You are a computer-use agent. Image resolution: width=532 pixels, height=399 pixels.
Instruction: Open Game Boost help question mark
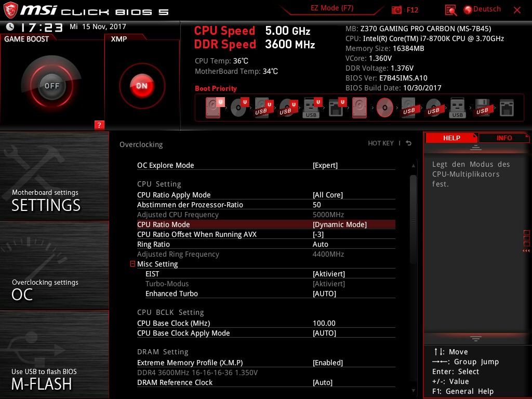coord(99,125)
